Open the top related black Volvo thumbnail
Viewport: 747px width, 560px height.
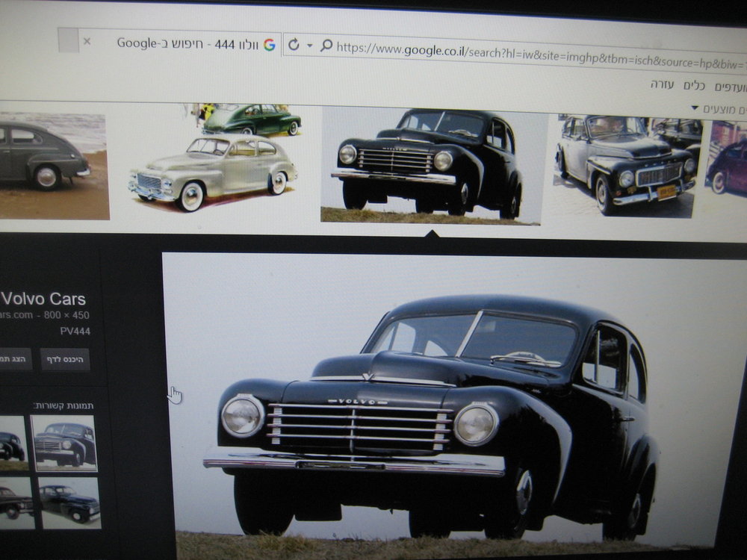pyautogui.click(x=63, y=444)
